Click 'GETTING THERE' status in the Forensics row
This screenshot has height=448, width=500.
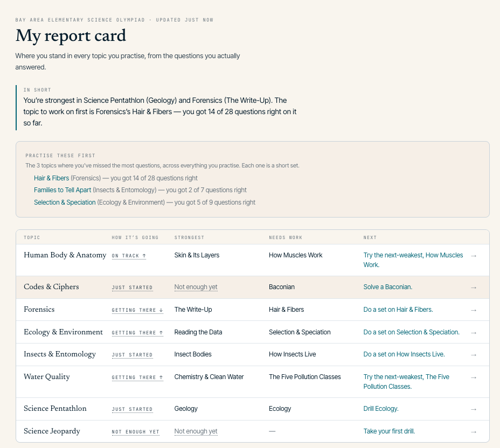pyautogui.click(x=137, y=310)
